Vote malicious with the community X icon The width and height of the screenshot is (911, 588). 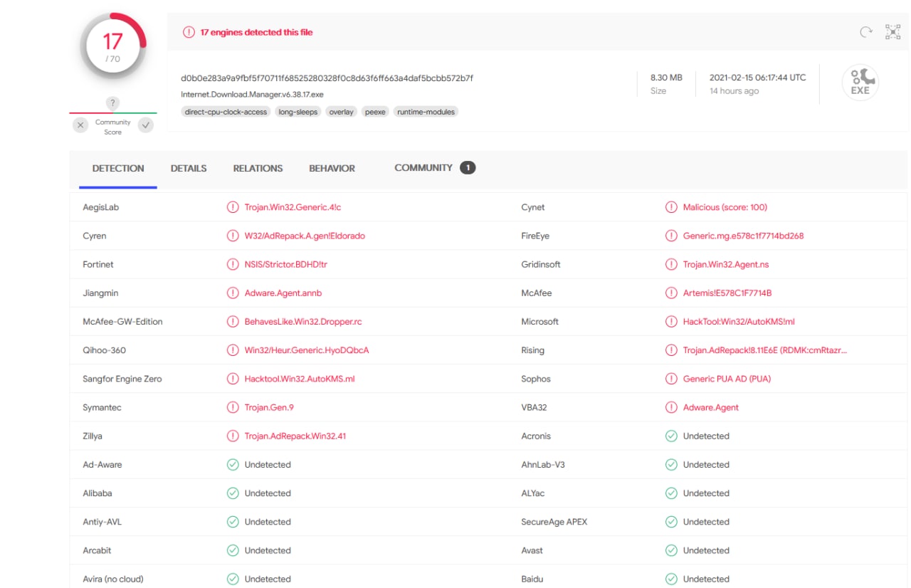(x=80, y=125)
